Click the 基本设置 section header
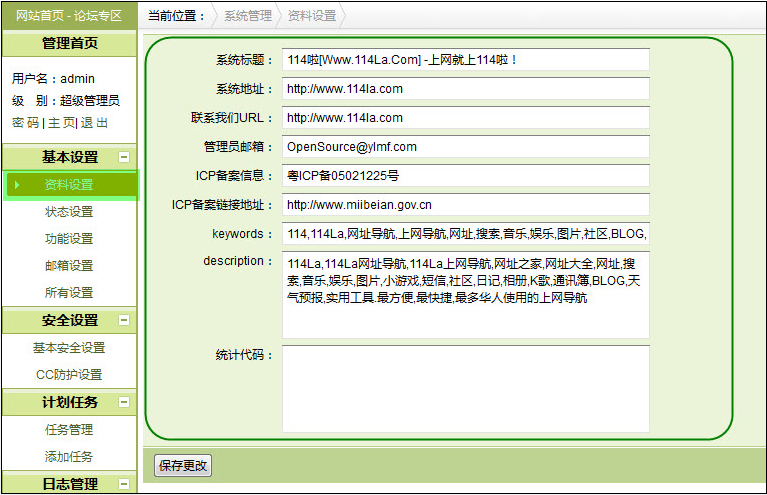767x495 pixels. pyautogui.click(x=69, y=157)
